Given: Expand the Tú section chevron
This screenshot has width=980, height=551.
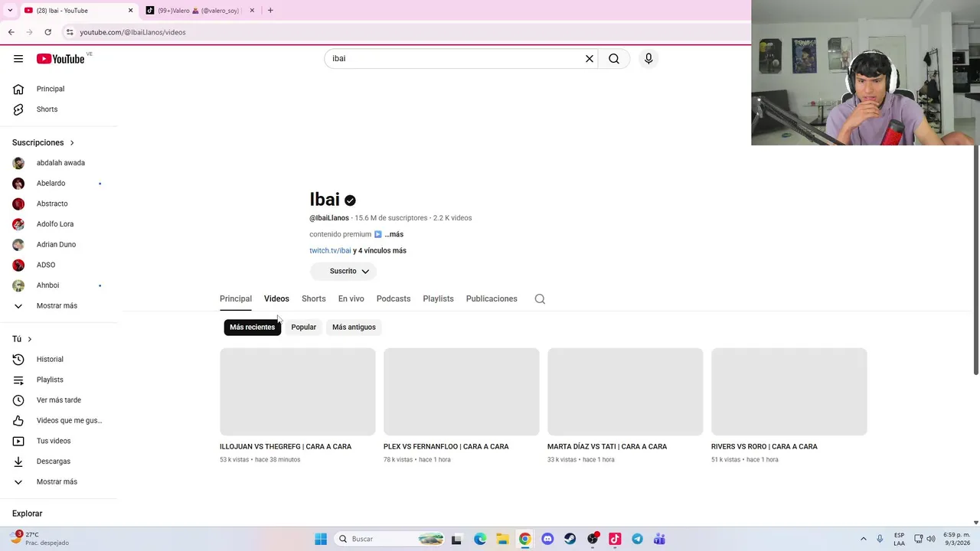Looking at the screenshot, I should (x=30, y=339).
